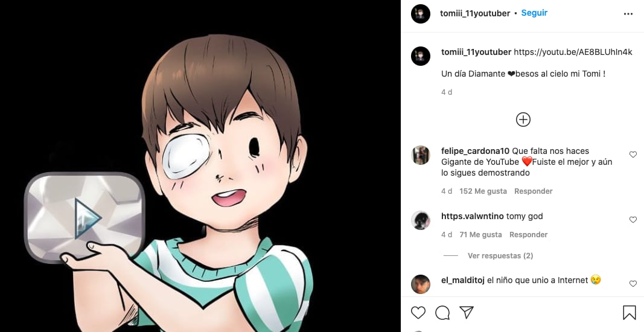Screen dimensions: 644x332
Task: Load more comments with the plus circle
Action: coord(523,120)
